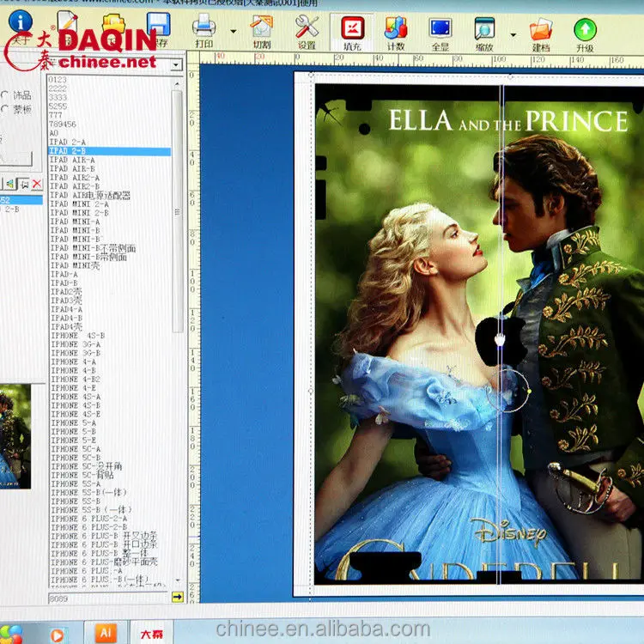Open the combo box above the model list

pos(176,65)
